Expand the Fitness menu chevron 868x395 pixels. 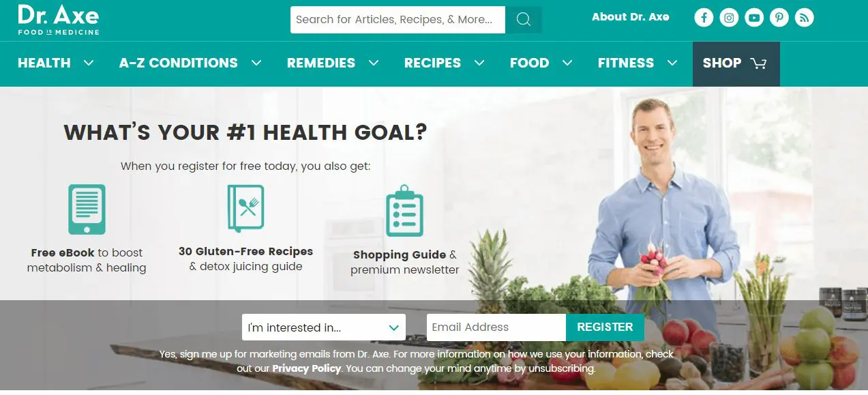[x=672, y=63]
